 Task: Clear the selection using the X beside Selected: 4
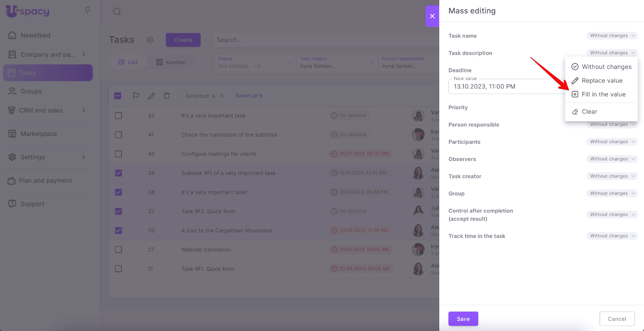point(221,96)
